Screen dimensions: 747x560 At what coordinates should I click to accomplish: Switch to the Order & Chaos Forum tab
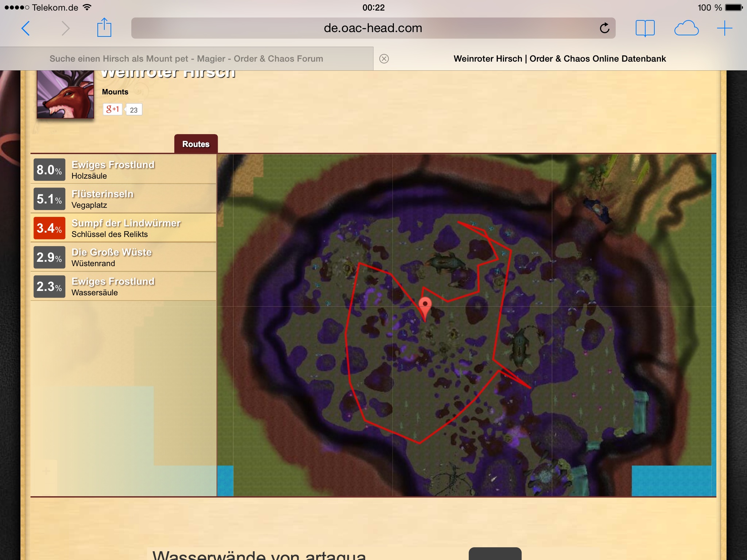[186, 59]
